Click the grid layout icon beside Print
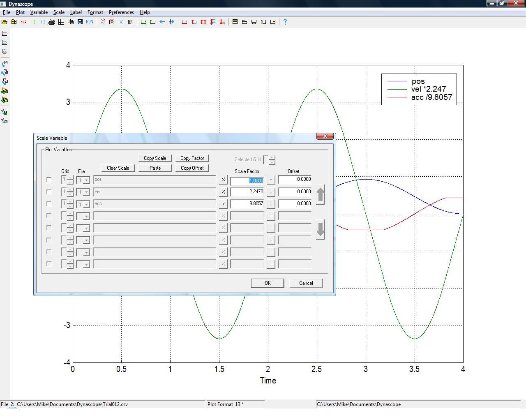The width and height of the screenshot is (526, 420). (61, 22)
